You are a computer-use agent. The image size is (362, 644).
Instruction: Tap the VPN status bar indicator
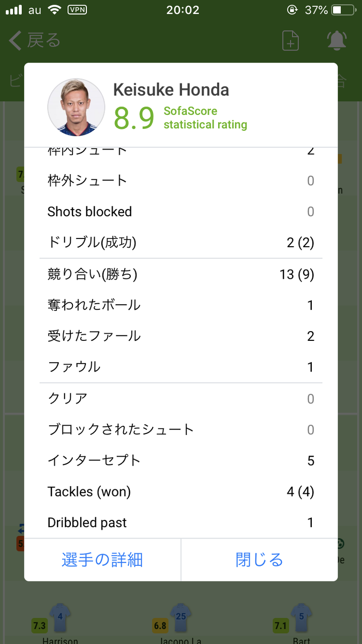[x=77, y=10]
